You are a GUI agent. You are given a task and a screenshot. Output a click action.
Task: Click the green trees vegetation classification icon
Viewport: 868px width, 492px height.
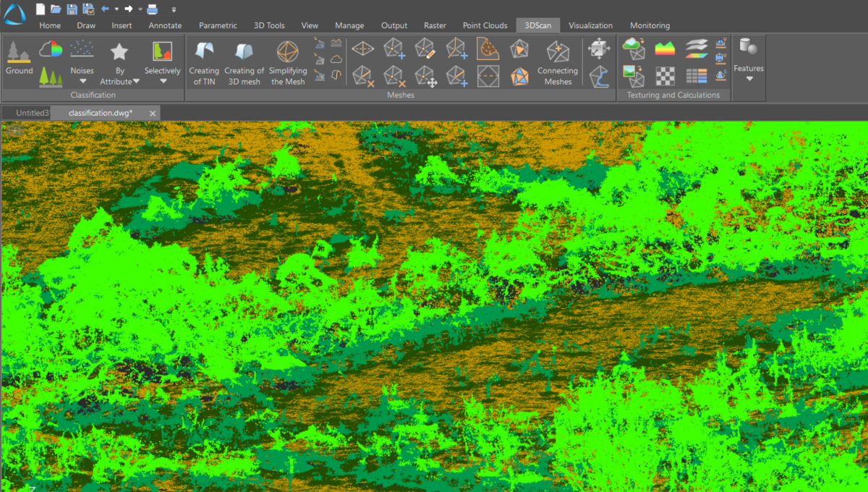coord(50,75)
